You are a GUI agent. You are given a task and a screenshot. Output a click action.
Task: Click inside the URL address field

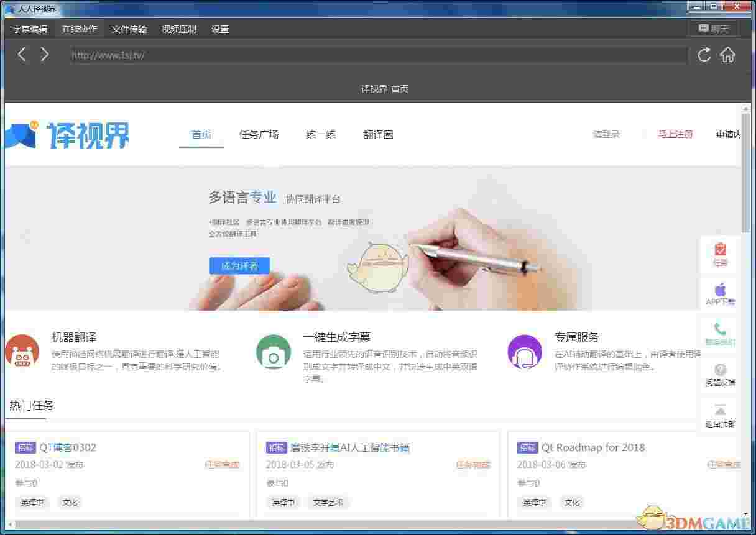coord(373,55)
